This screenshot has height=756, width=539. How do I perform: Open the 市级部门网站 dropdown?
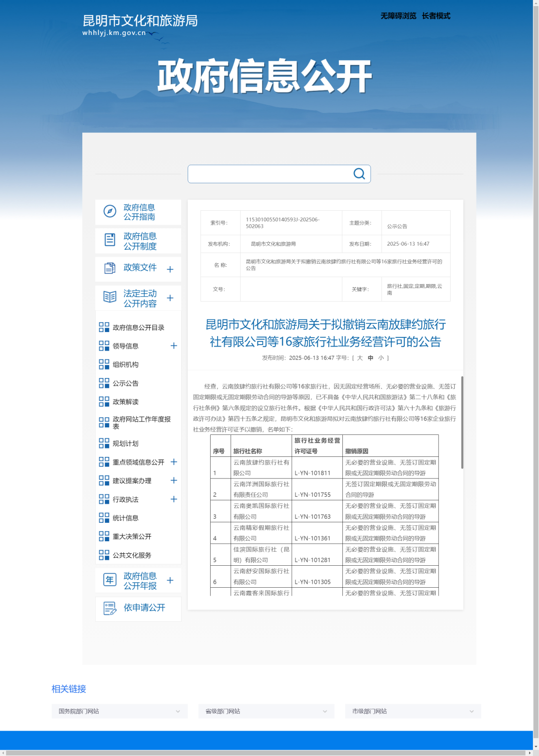coord(413,711)
